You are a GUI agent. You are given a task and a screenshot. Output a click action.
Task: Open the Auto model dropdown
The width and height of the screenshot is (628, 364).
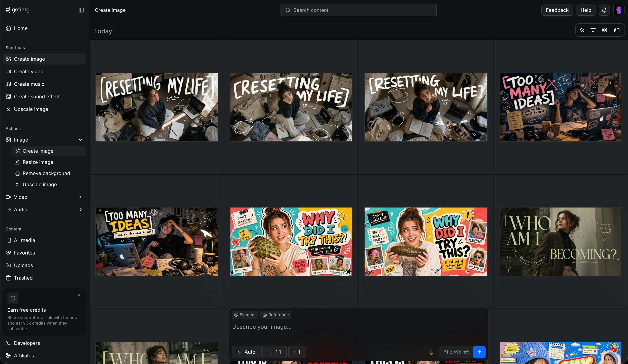[246, 352]
